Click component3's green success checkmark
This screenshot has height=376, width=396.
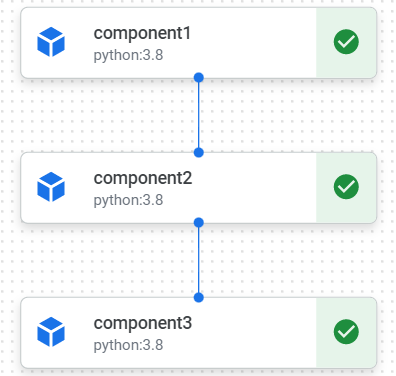pos(346,332)
